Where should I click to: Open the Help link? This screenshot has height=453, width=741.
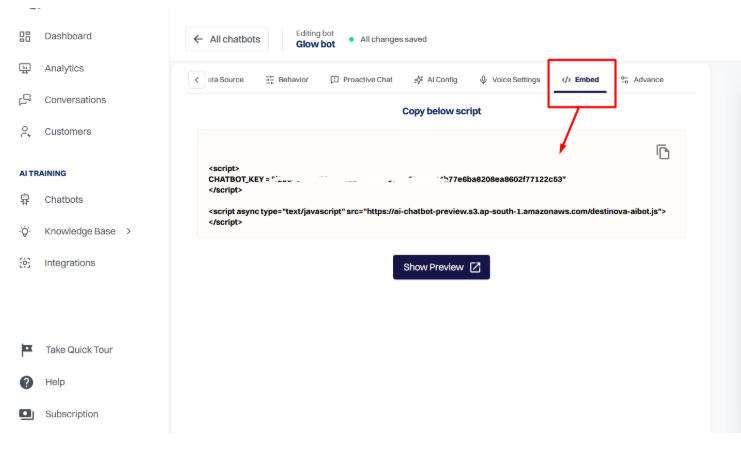[x=55, y=382]
